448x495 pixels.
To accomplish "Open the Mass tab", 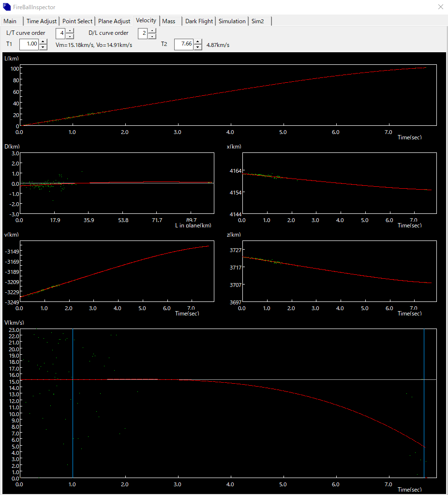I will (169, 21).
